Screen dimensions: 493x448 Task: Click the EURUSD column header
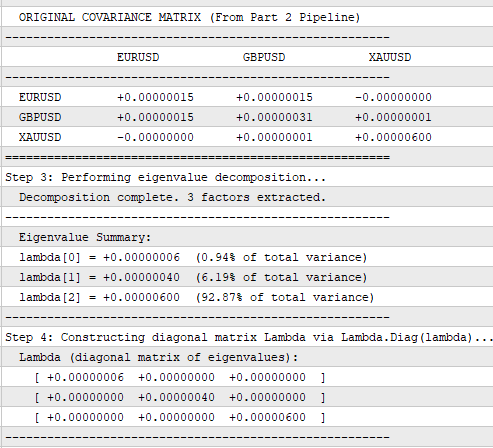pos(138,57)
